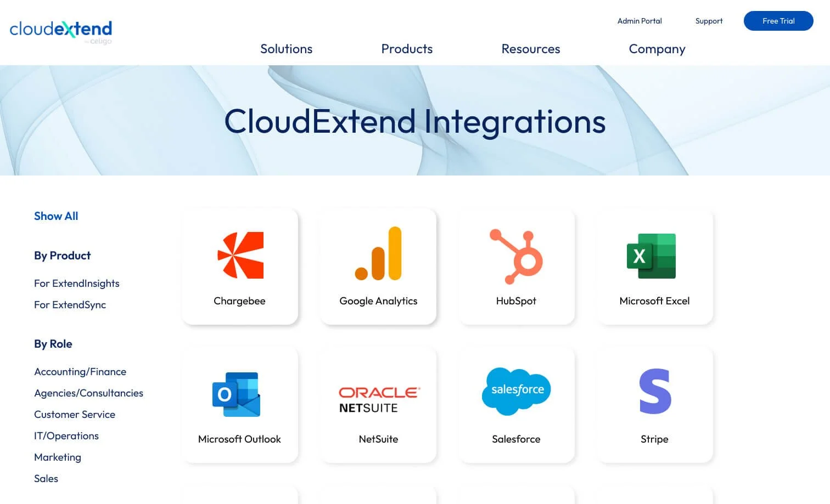Click the Microsoft Excel logo
Viewport: 830px width, 504px height.
652,256
